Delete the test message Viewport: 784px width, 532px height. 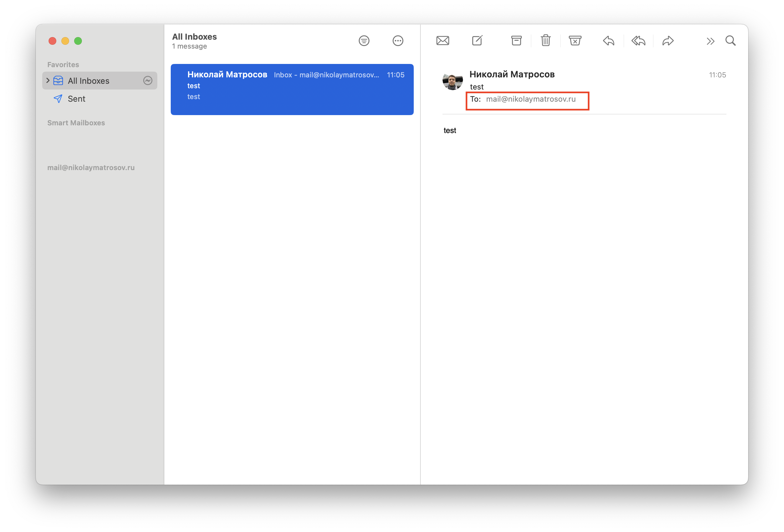click(x=545, y=41)
